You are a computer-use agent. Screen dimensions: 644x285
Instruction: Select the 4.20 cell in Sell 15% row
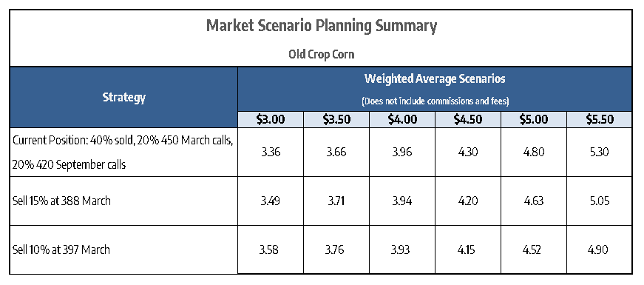click(468, 201)
